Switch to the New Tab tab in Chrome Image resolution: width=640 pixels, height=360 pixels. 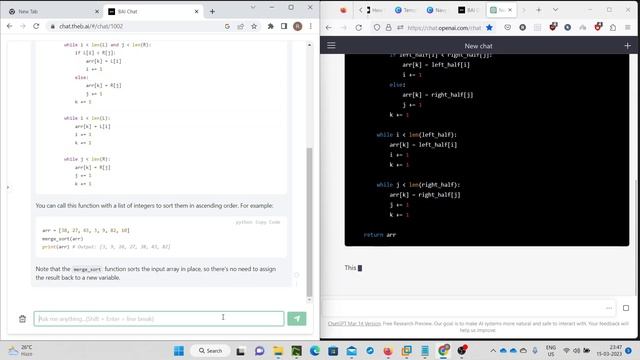(x=53, y=11)
